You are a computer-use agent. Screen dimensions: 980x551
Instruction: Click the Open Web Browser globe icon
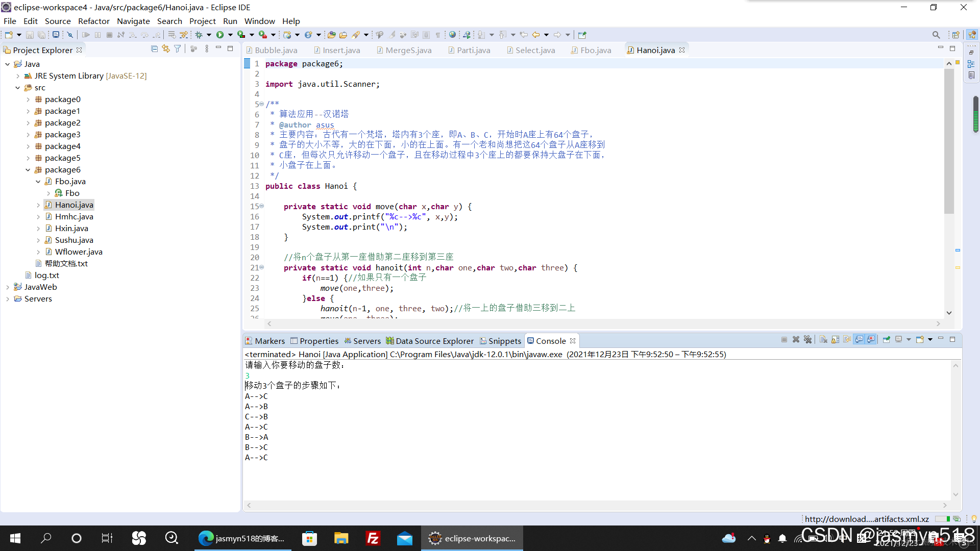pos(452,35)
